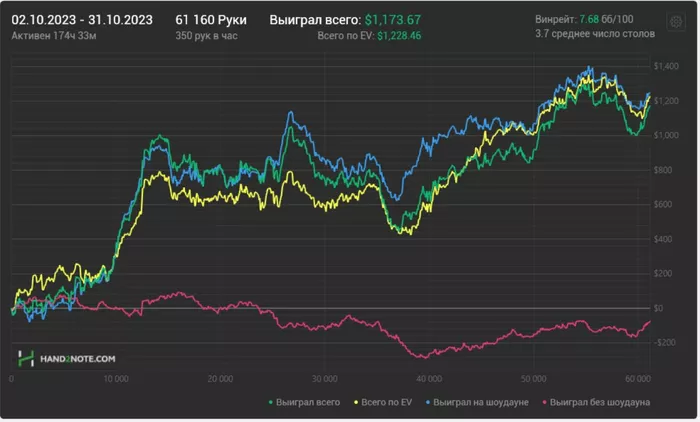Click the 40 000 x-axis label
The width and height of the screenshot is (700, 422).
(x=429, y=379)
